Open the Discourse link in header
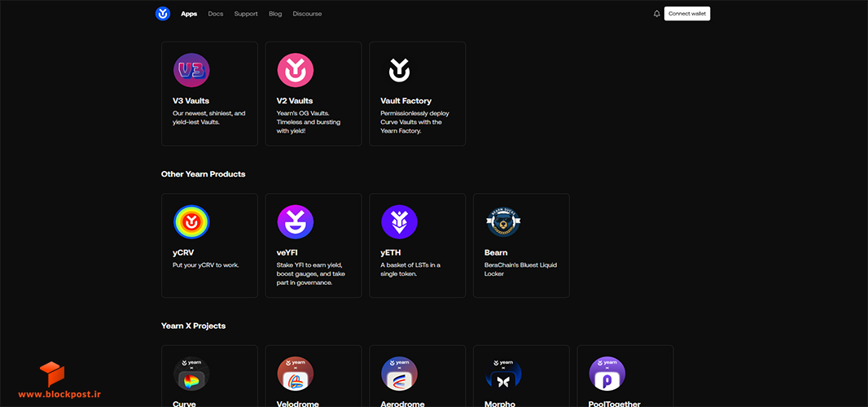Viewport: 868px width, 407px height. [x=307, y=14]
